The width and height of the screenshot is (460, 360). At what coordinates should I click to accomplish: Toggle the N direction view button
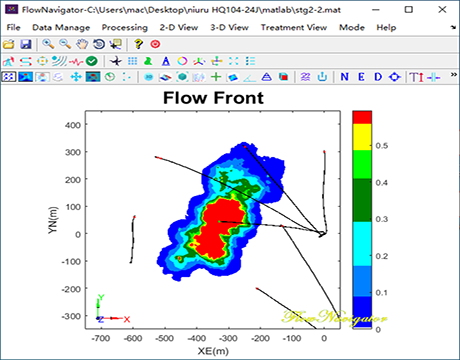344,77
